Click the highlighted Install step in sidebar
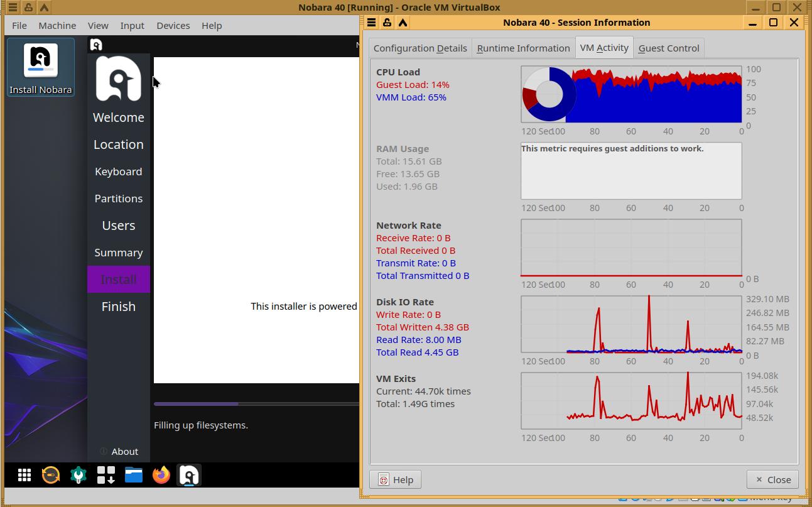812x507 pixels. 119,280
